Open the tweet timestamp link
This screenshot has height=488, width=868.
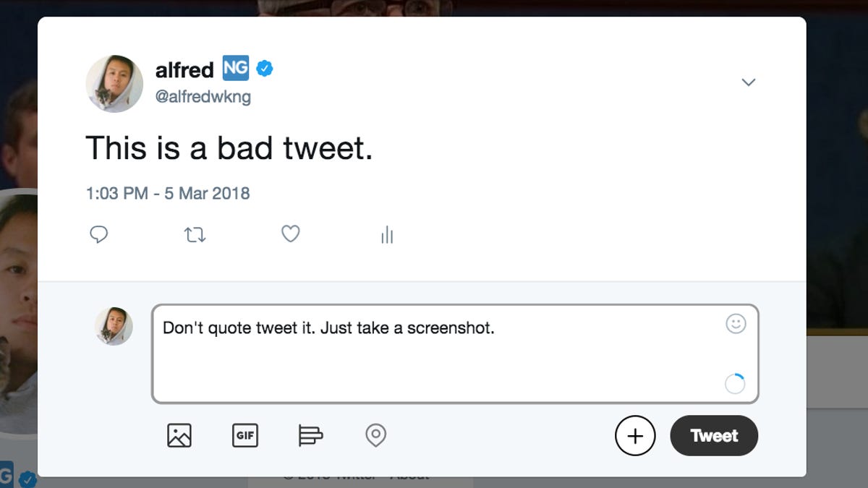click(x=168, y=193)
